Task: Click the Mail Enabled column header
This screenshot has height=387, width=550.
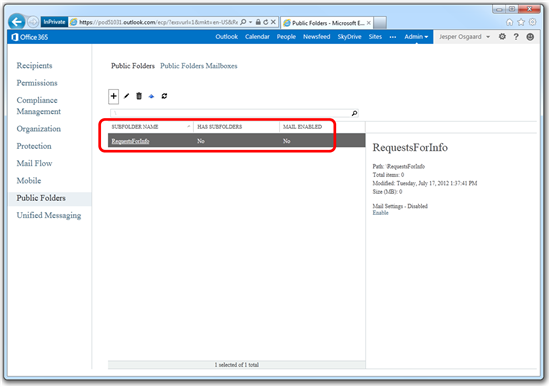Action: tap(302, 127)
